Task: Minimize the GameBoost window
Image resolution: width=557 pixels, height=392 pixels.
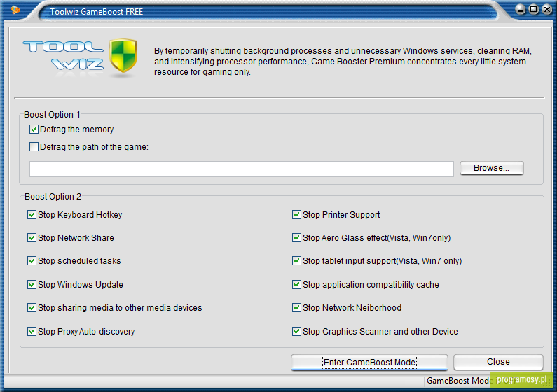Action: [x=521, y=10]
